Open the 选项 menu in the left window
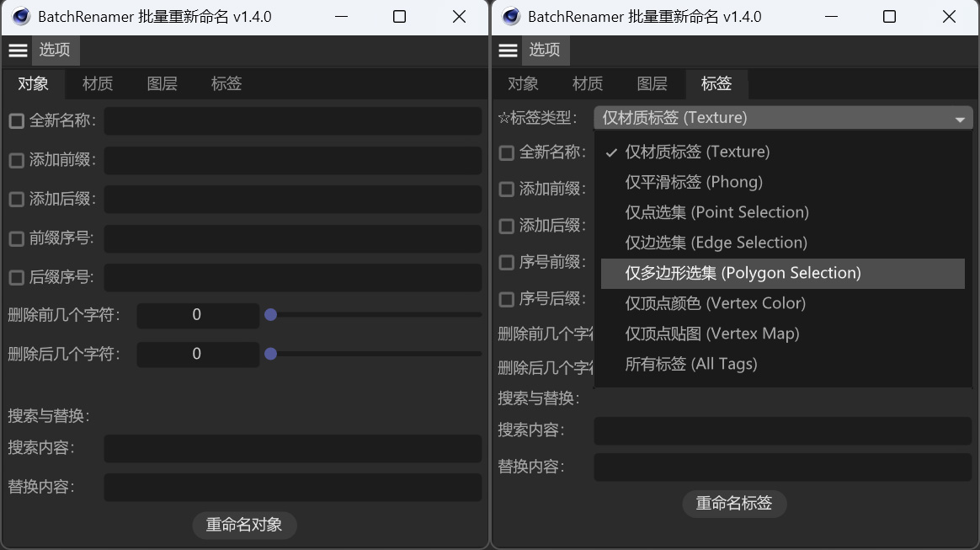 [x=56, y=50]
